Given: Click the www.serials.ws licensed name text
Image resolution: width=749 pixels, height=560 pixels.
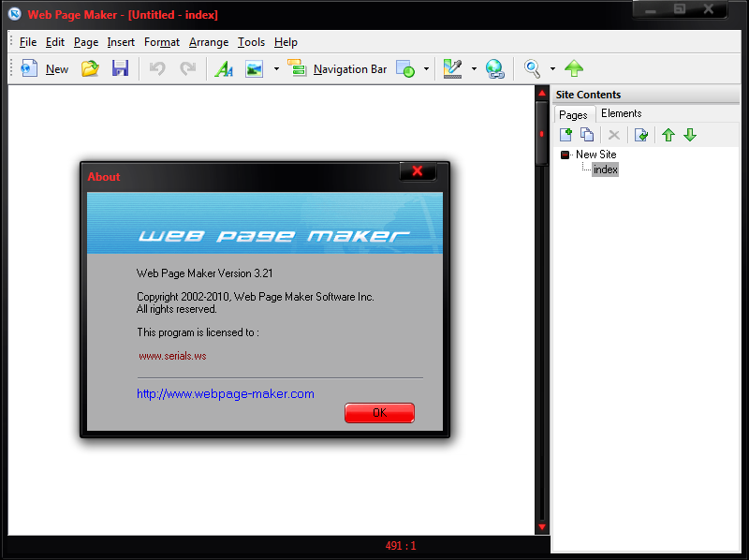Looking at the screenshot, I should click(172, 356).
